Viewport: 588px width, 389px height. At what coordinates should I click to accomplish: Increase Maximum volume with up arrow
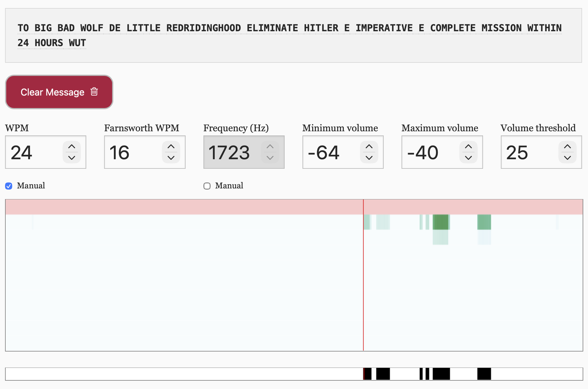(468, 146)
